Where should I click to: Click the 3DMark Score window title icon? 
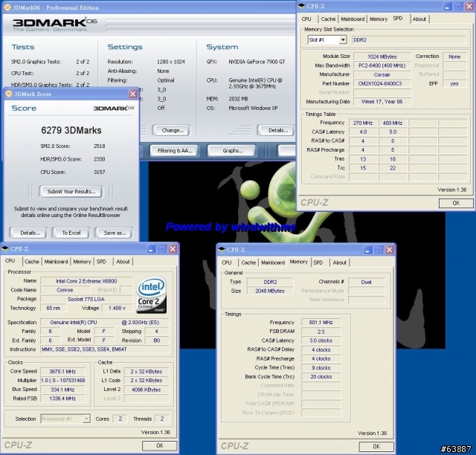(8, 94)
